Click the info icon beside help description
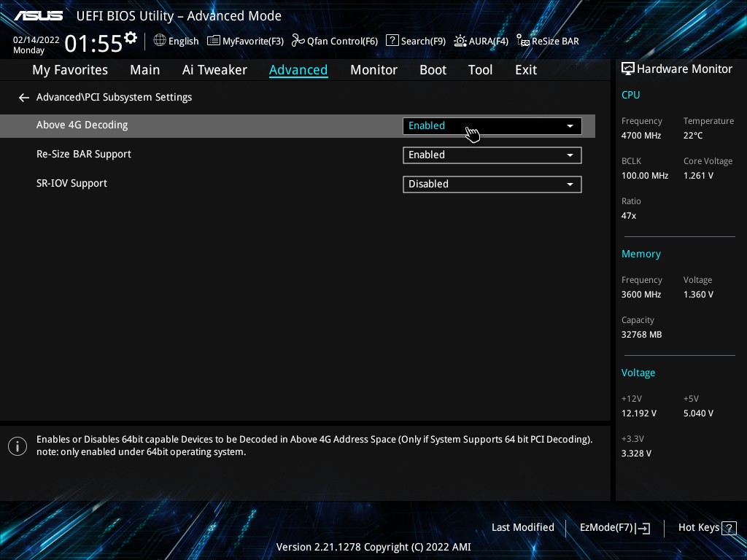Viewport: 747px width, 560px height. [18, 446]
